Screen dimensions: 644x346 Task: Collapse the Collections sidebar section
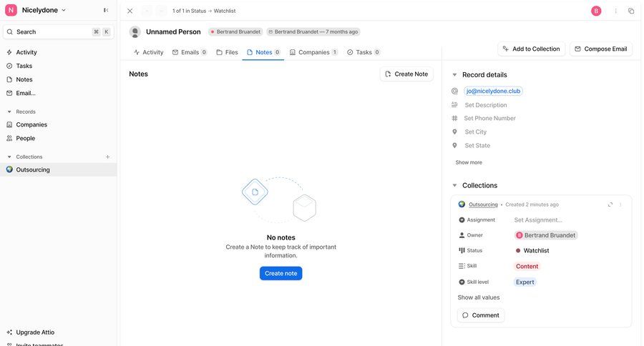click(x=9, y=157)
